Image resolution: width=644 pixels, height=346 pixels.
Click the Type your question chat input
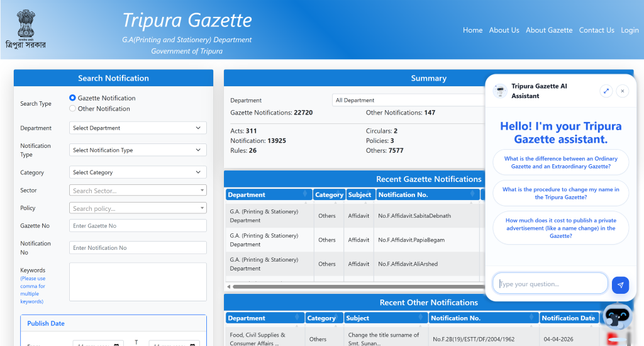[550, 284]
